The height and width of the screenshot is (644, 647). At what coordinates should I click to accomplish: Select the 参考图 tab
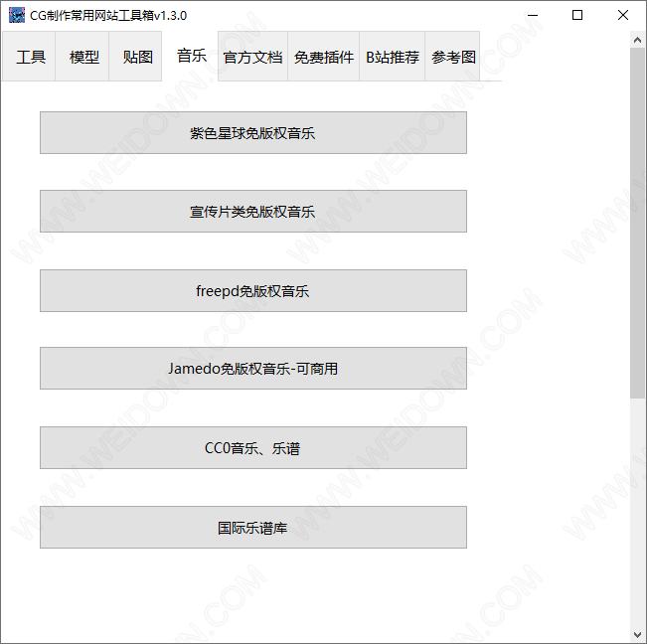(452, 56)
